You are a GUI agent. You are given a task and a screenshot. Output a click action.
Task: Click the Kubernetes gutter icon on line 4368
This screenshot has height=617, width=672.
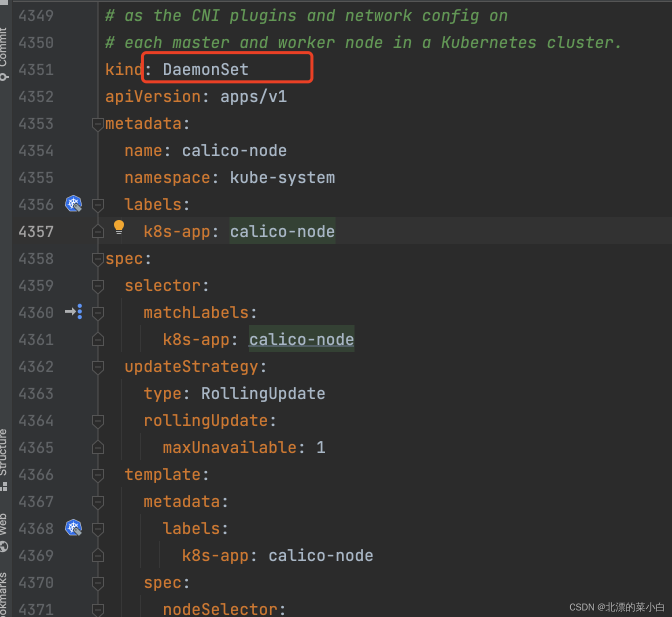73,527
